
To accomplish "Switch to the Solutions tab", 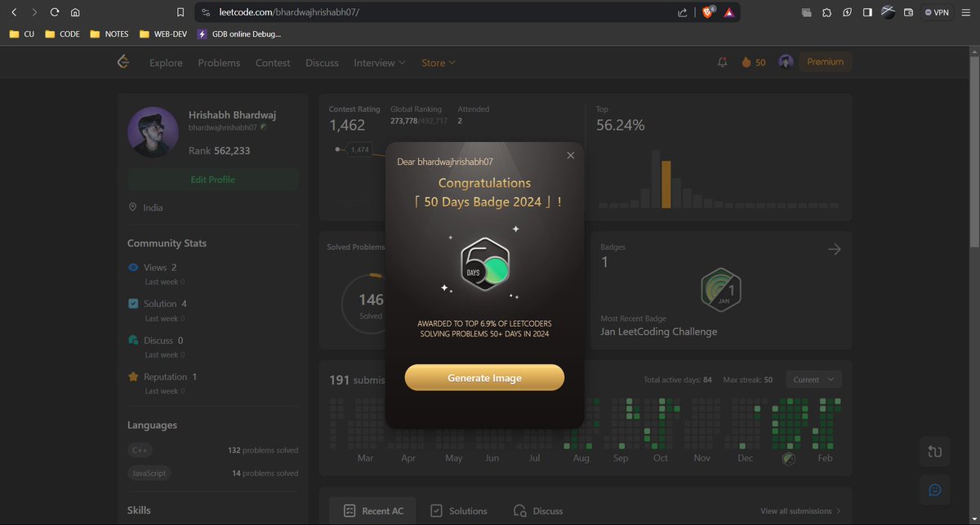I will (458, 511).
